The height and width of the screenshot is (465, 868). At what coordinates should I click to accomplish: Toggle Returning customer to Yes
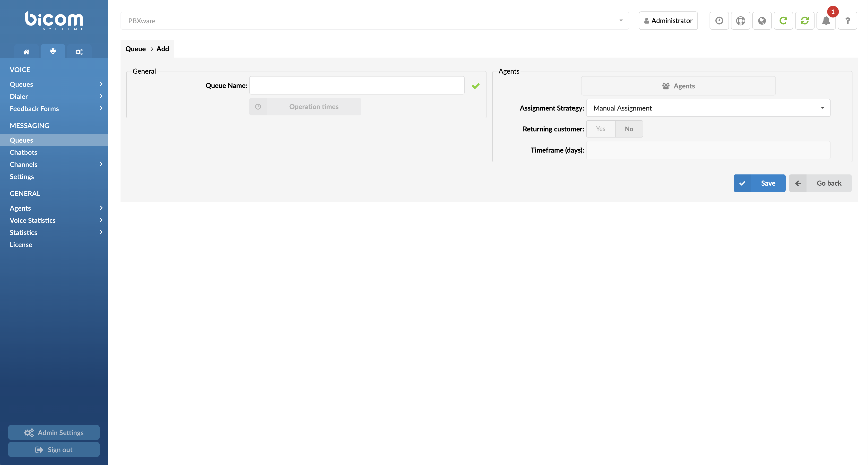tap(600, 129)
